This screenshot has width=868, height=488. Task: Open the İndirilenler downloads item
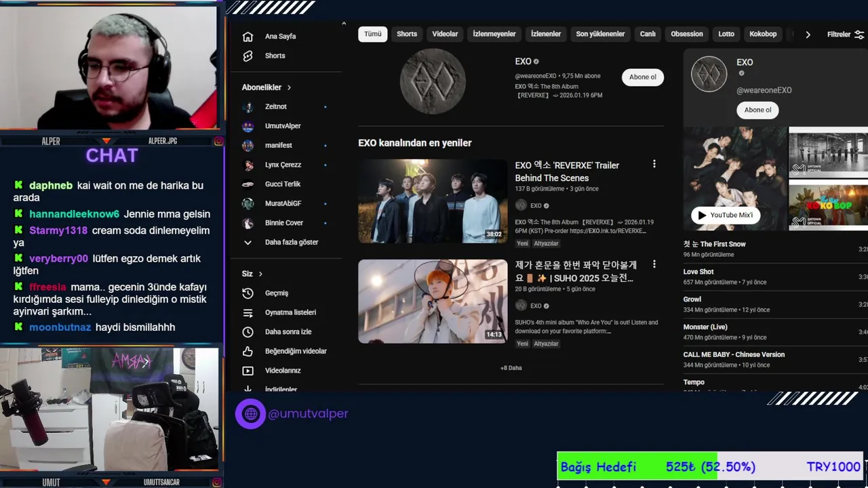point(281,389)
